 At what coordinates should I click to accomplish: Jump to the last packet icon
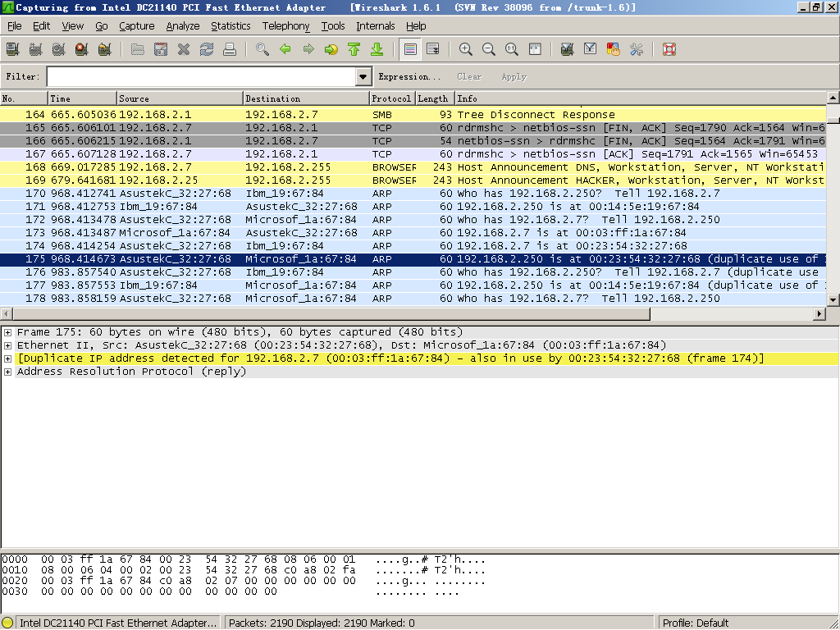377,49
